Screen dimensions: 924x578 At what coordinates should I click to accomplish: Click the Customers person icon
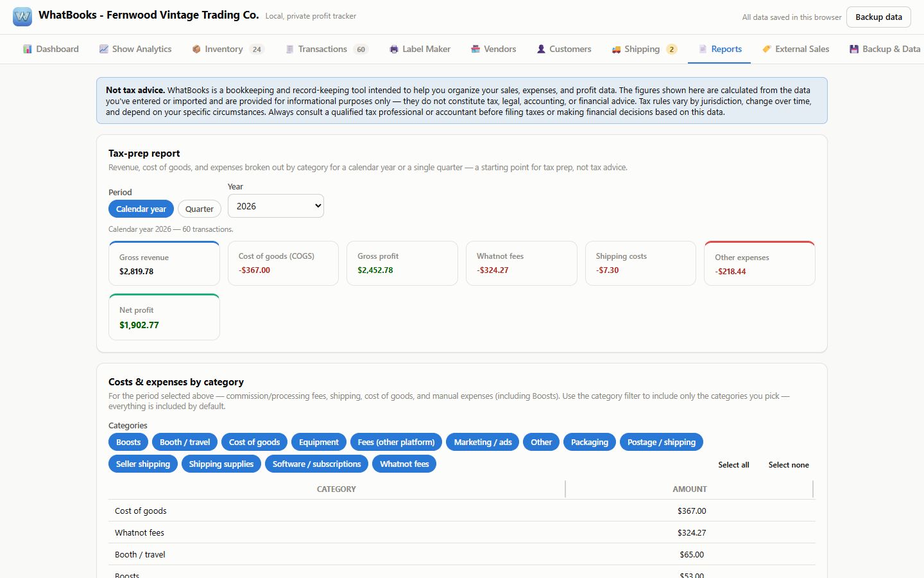(x=541, y=49)
